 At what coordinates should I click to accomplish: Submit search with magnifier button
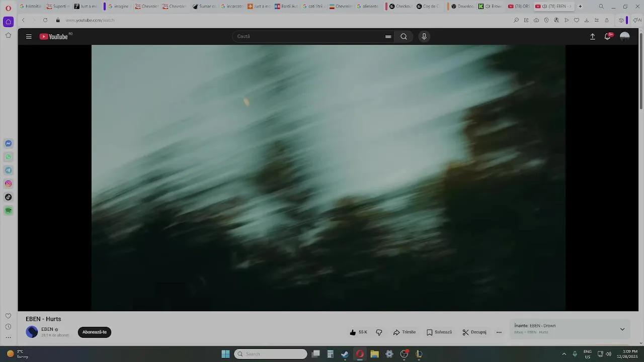[x=404, y=36]
